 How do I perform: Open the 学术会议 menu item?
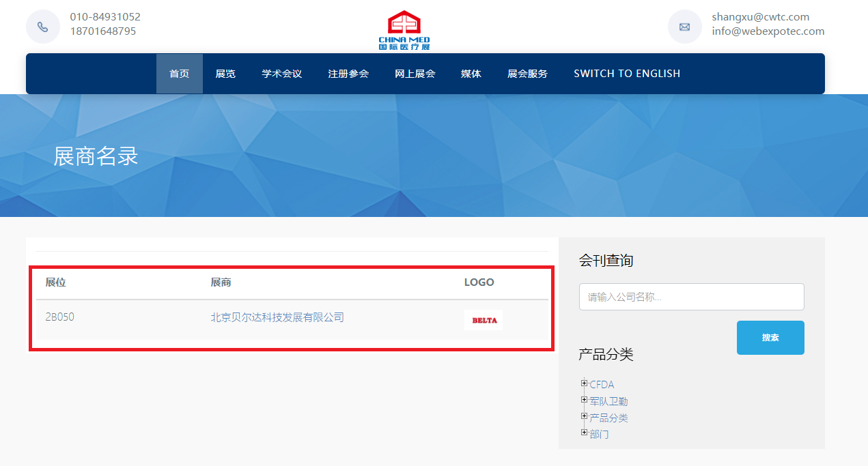(281, 74)
